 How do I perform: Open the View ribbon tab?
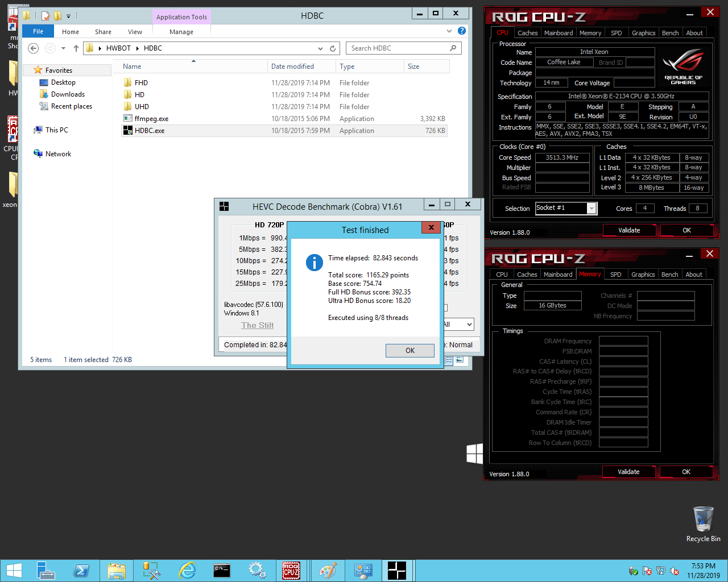click(x=135, y=32)
